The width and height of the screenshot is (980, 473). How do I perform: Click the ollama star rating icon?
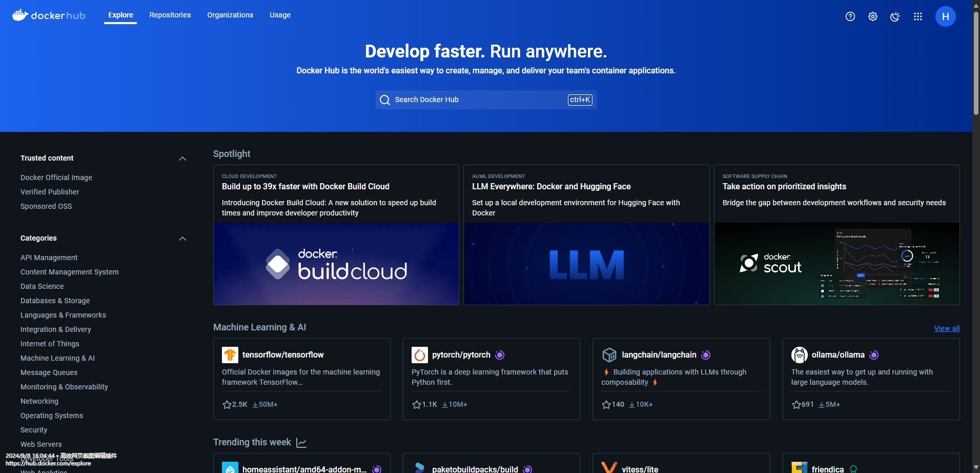pyautogui.click(x=797, y=405)
